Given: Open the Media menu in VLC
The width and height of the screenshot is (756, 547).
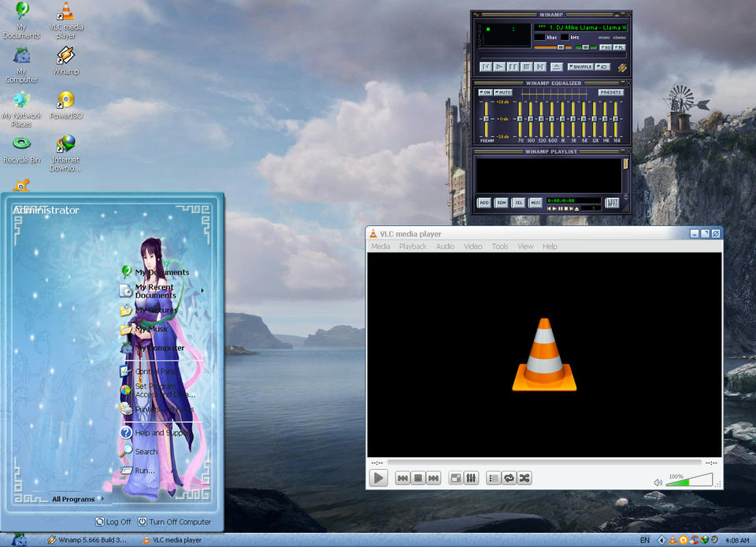Looking at the screenshot, I should click(x=380, y=246).
